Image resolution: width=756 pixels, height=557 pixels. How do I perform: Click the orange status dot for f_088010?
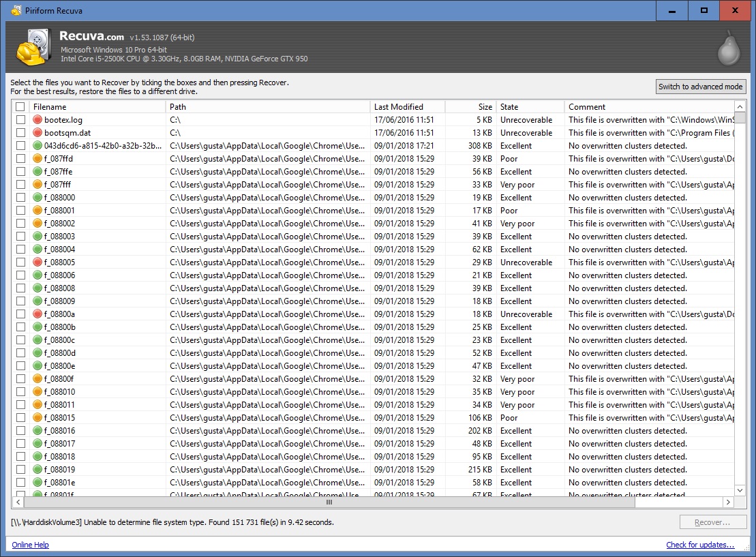[x=37, y=391]
